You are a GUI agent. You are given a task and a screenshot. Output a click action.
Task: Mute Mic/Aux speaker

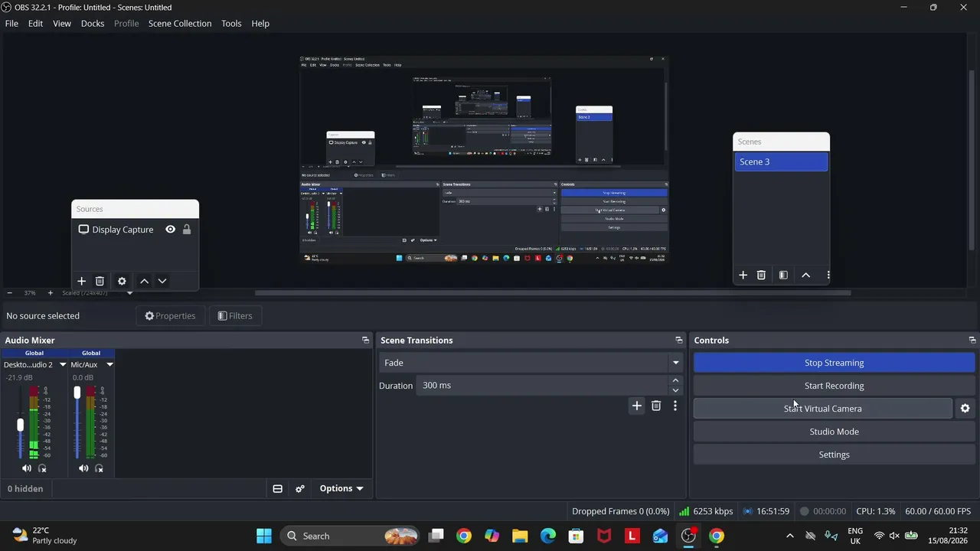point(83,468)
